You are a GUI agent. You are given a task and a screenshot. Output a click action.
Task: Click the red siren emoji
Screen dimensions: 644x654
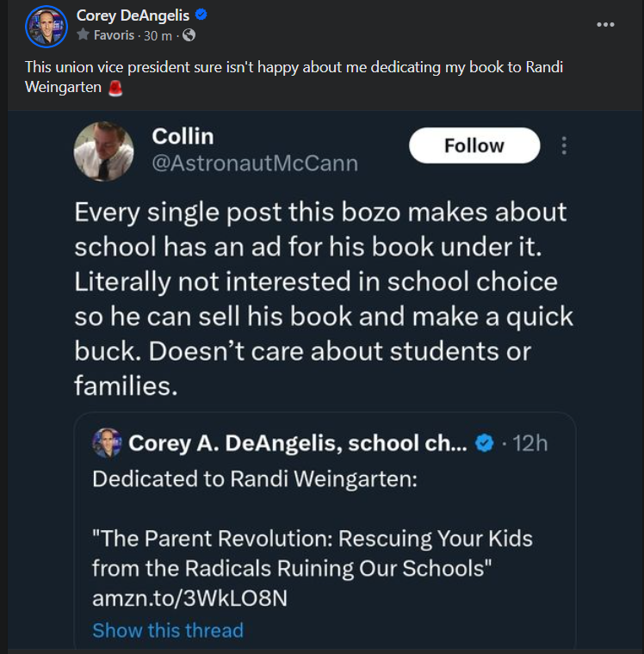(115, 88)
